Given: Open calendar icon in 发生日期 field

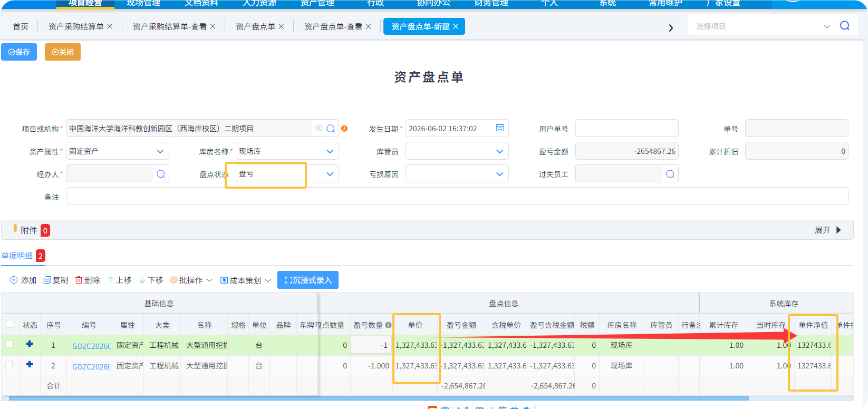Looking at the screenshot, I should click(499, 128).
